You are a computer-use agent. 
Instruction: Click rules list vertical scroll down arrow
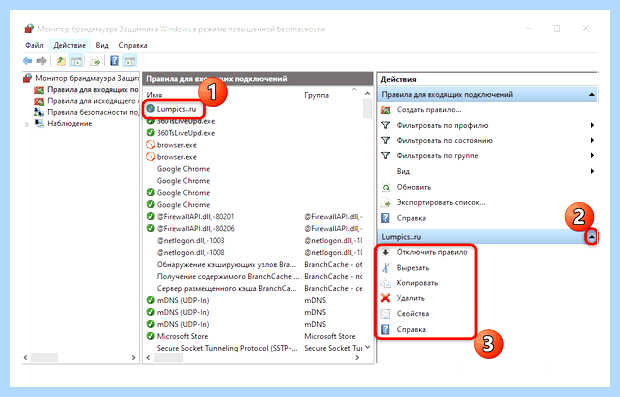[368, 347]
